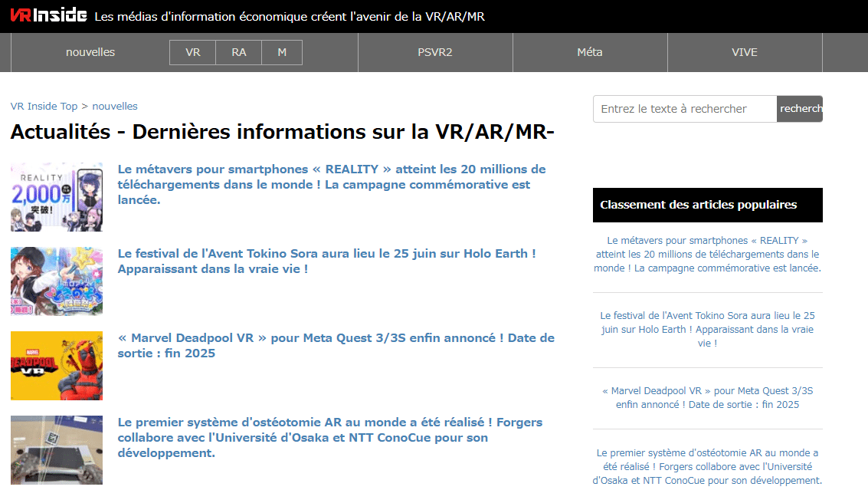Go to VR Inside Top breadcrumb
Viewport: 868px width, 490px height.
(x=44, y=106)
